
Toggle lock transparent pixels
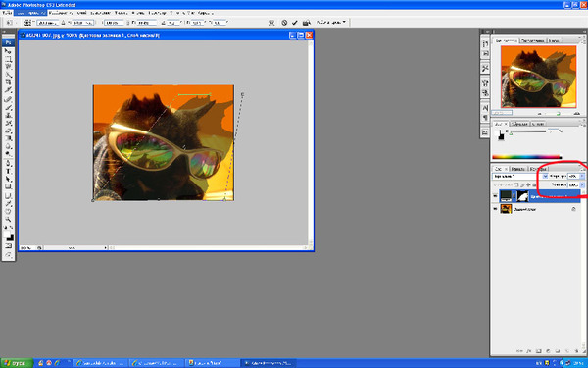(517, 185)
